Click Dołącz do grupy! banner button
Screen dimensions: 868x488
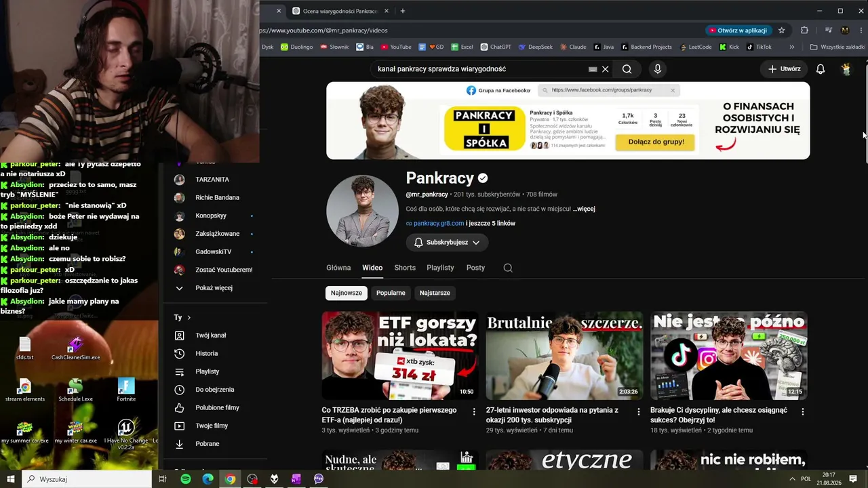point(654,142)
